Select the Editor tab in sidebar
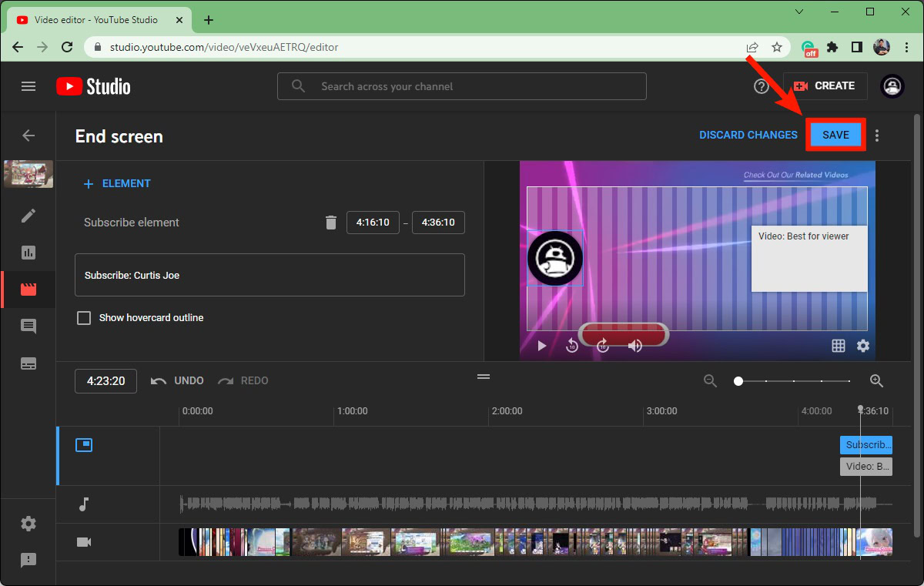The height and width of the screenshot is (586, 924). (28, 290)
